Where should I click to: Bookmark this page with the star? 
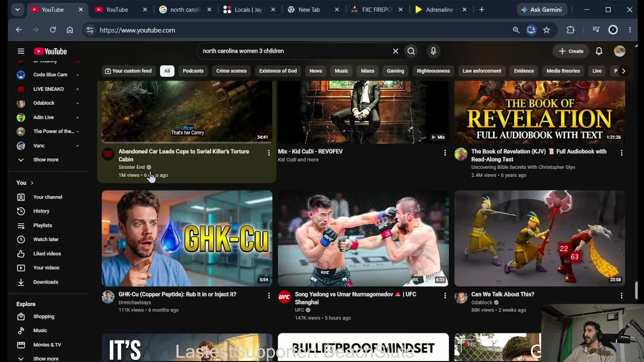(546, 30)
